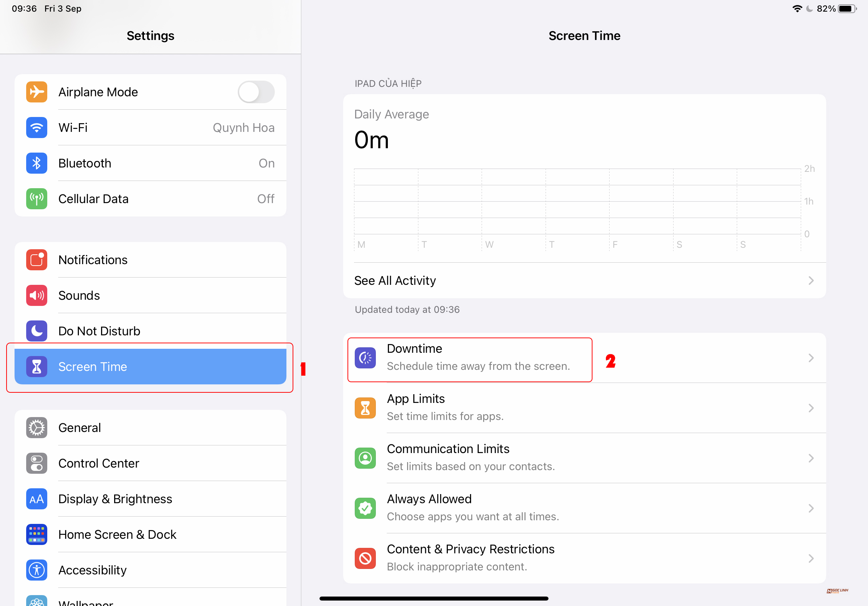Tap the green Cellular Data antenna icon
Viewport: 868px width, 606px height.
tap(36, 199)
